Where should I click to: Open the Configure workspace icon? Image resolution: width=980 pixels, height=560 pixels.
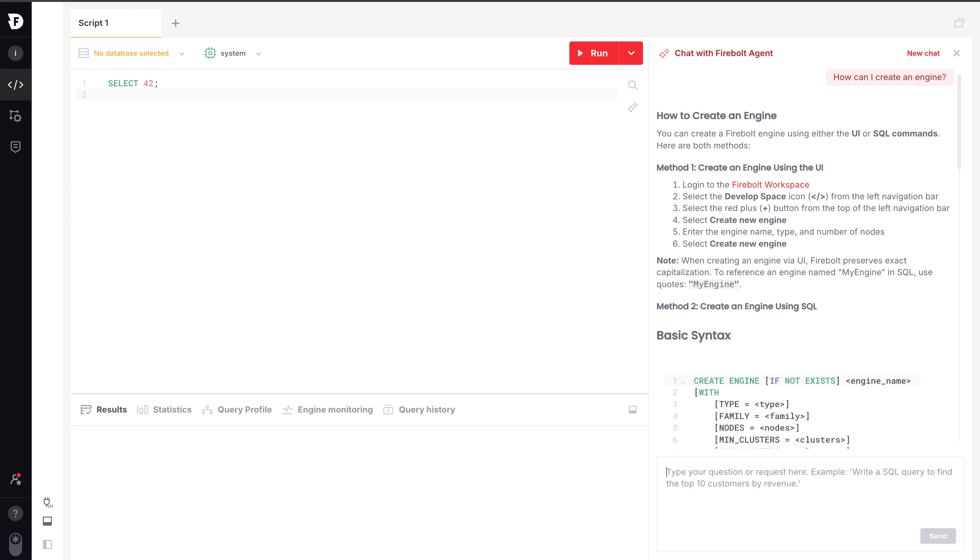point(15,116)
